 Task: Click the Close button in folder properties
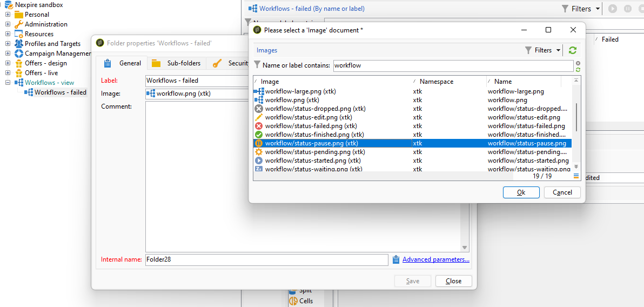453,281
